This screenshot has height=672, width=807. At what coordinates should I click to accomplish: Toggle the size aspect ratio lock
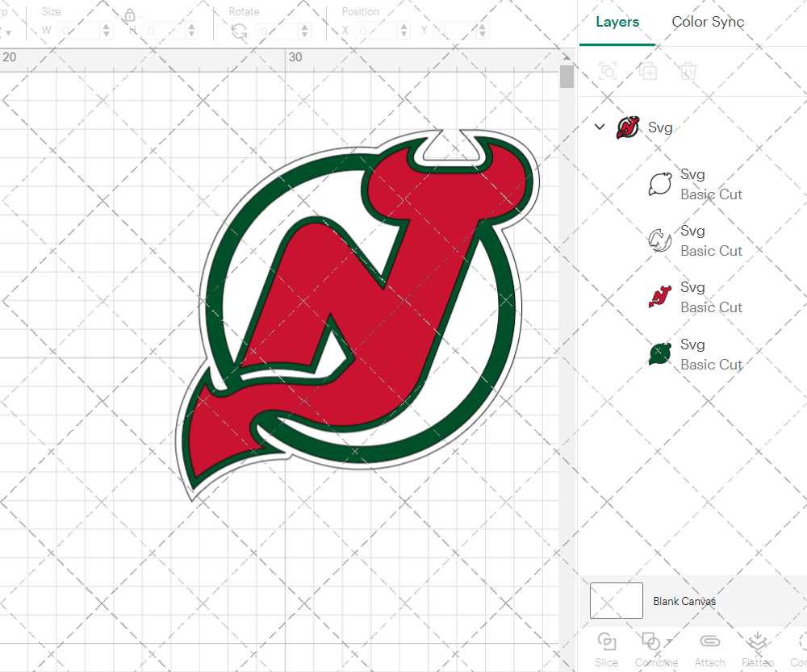(130, 15)
